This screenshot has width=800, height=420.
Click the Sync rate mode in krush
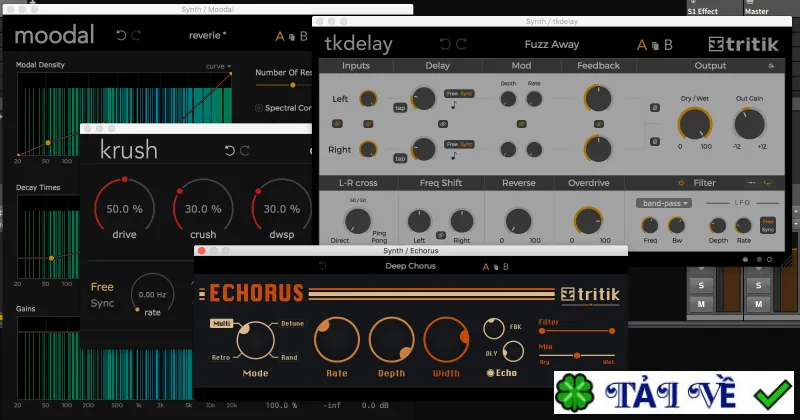click(102, 303)
